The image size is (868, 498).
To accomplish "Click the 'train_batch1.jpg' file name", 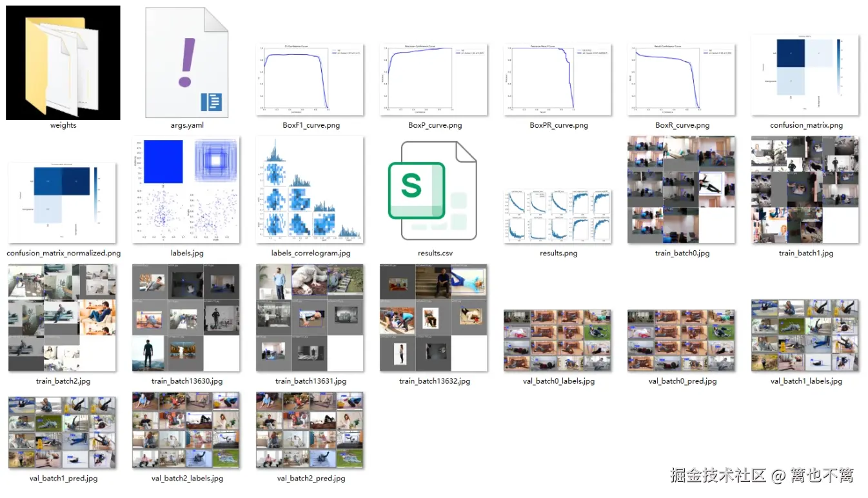I will point(806,253).
